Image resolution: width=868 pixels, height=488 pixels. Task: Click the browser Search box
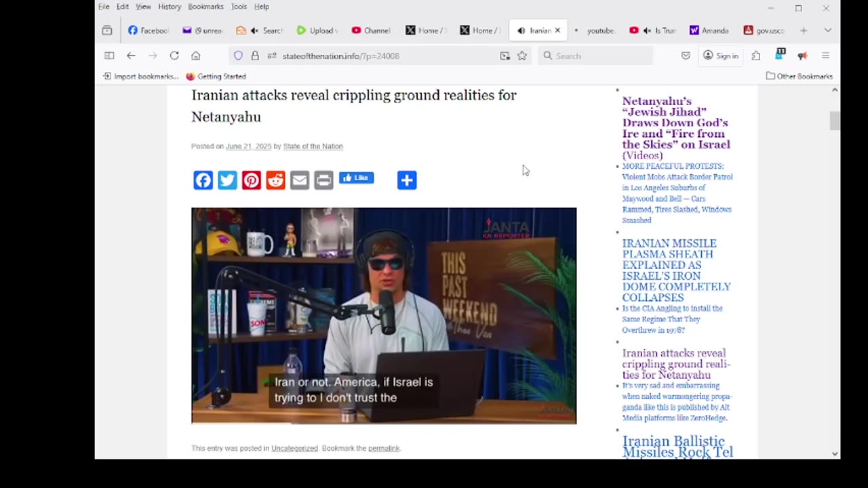pyautogui.click(x=596, y=56)
